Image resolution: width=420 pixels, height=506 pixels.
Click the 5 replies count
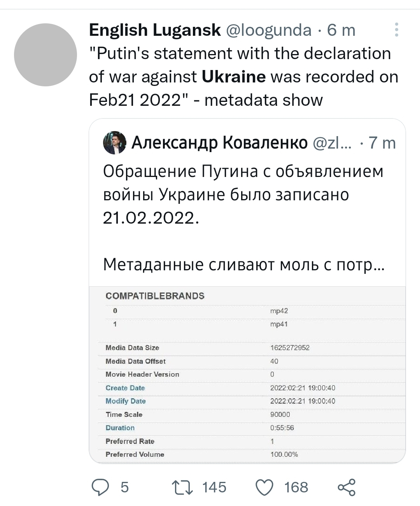(x=124, y=487)
